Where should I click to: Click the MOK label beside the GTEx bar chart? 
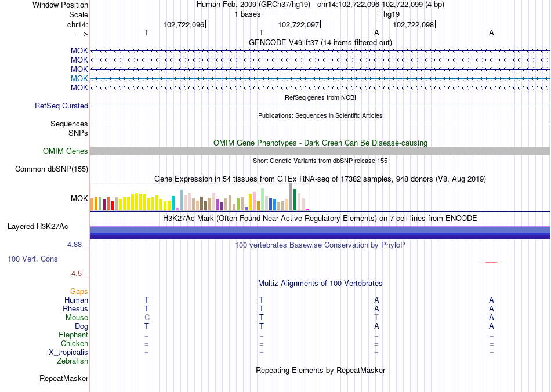pyautogui.click(x=79, y=198)
